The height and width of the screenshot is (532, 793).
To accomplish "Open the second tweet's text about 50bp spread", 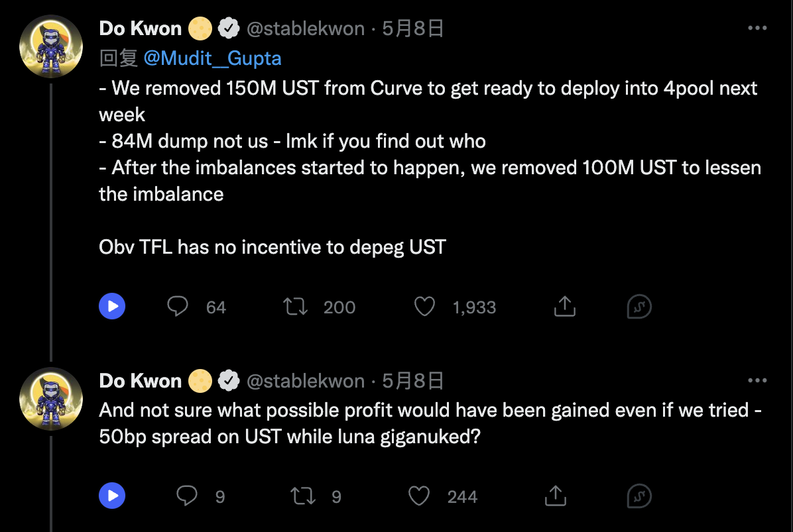I will pyautogui.click(x=430, y=423).
